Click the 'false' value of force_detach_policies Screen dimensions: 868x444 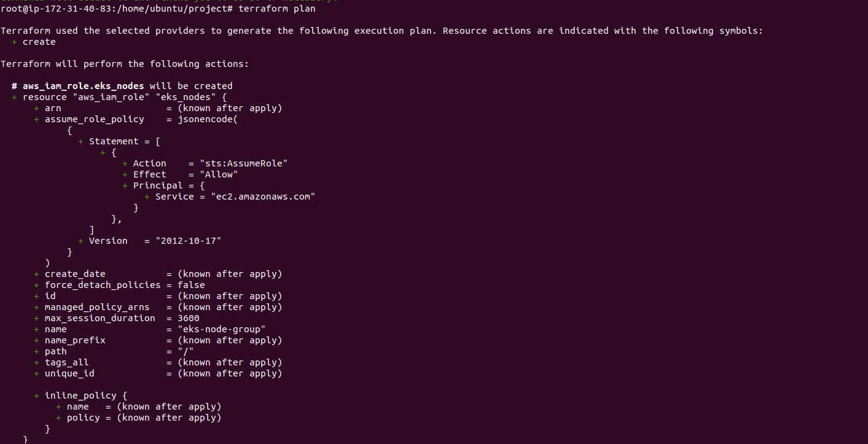pos(192,285)
